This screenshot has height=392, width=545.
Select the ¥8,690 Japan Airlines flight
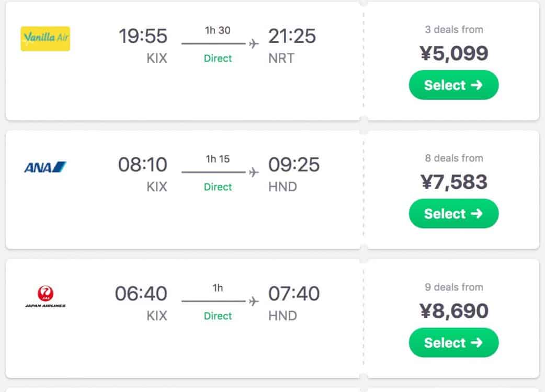(x=453, y=343)
